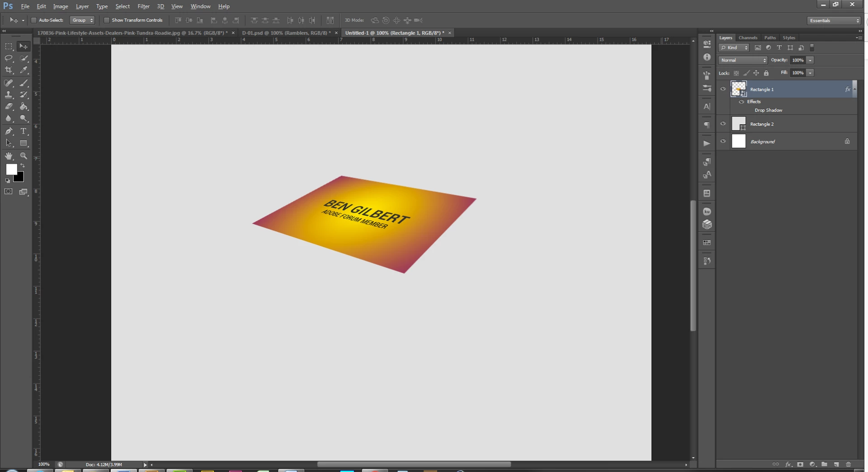Screen dimensions: 868x472
Task: Click the delete layer trash icon
Action: (x=848, y=464)
